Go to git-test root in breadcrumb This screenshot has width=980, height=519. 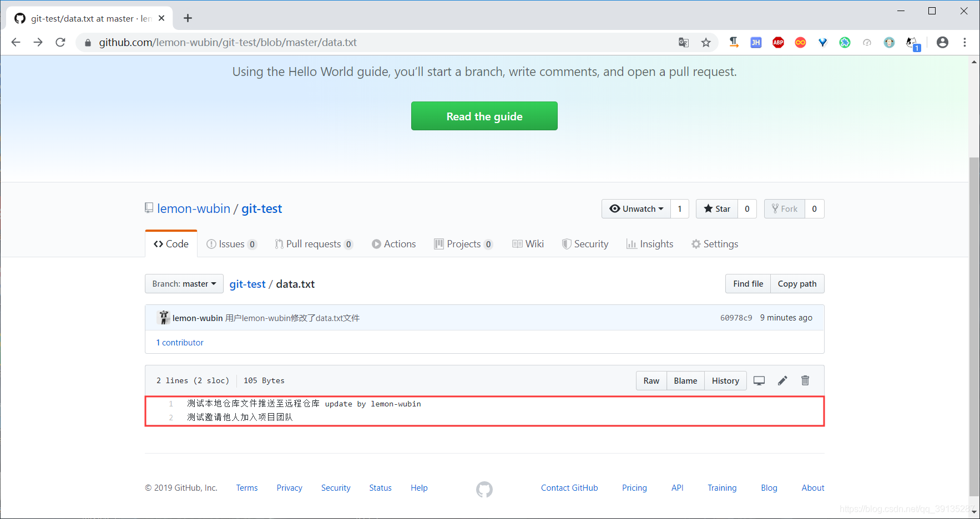click(247, 284)
